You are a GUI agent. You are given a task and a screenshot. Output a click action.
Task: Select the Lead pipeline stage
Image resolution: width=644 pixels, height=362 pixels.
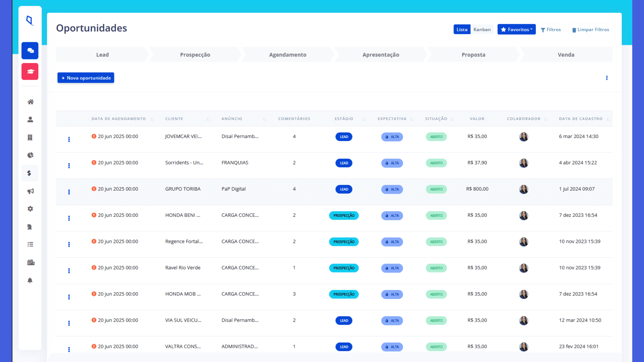point(102,55)
